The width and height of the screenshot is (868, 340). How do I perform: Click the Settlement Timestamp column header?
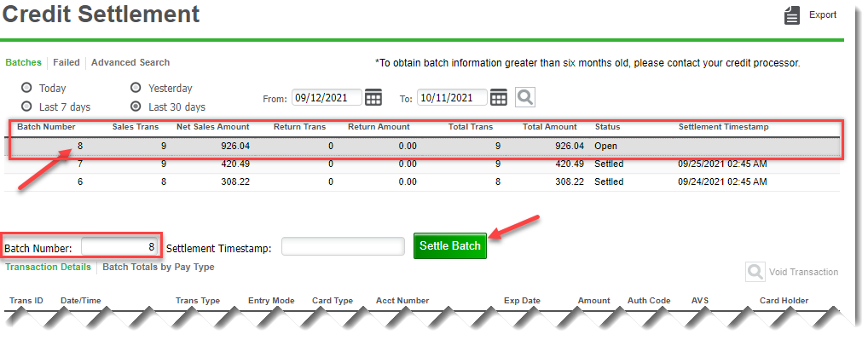tap(724, 127)
